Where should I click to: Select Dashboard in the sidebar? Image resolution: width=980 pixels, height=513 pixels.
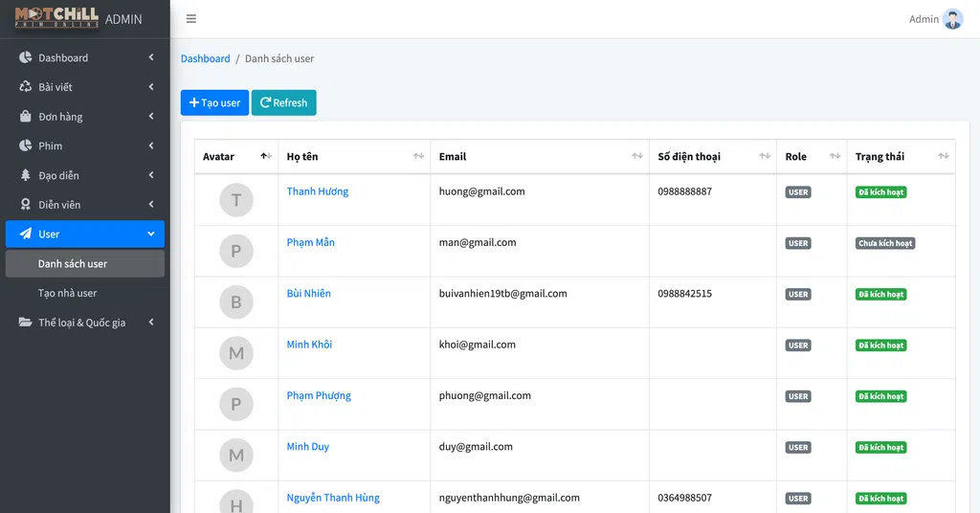coord(85,57)
